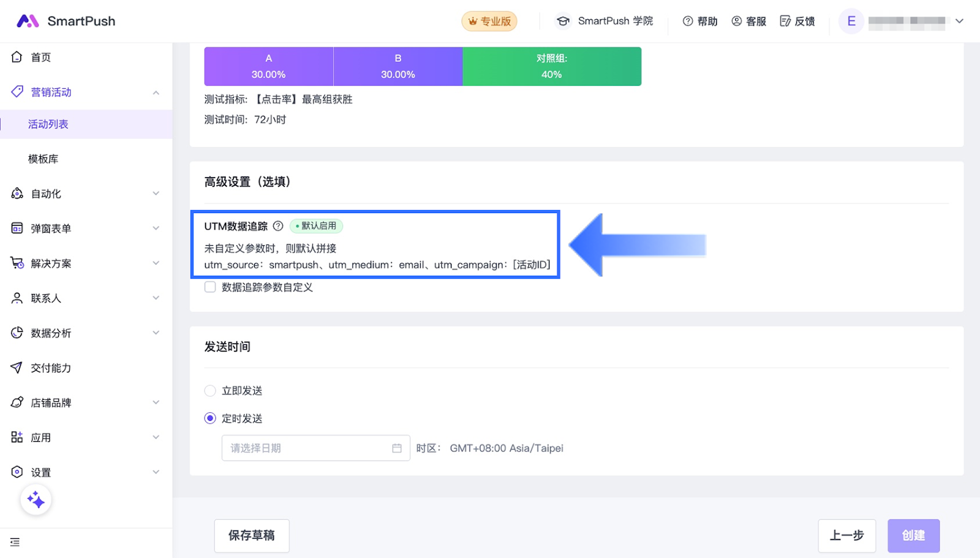Open the AI assistant sparkle button
The width and height of the screenshot is (980, 558).
click(36, 500)
